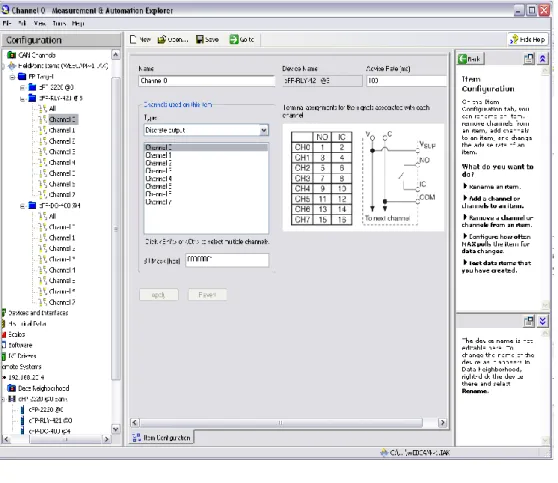Click the scroll-right arrow of main panel scrollbar

[x=442, y=422]
